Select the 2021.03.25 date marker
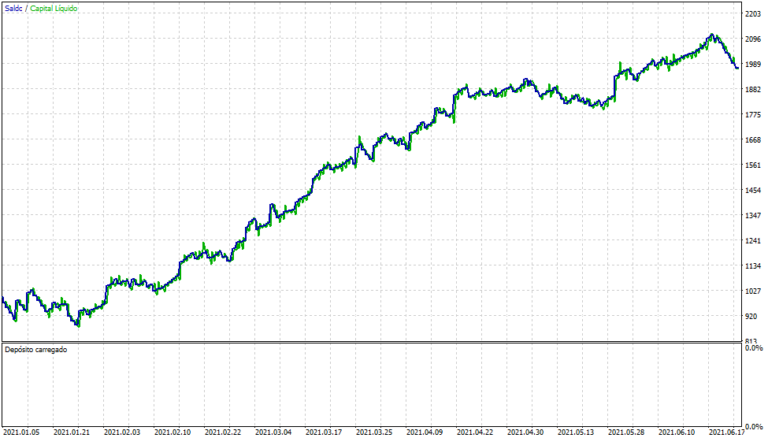768x438 pixels. coord(376,432)
